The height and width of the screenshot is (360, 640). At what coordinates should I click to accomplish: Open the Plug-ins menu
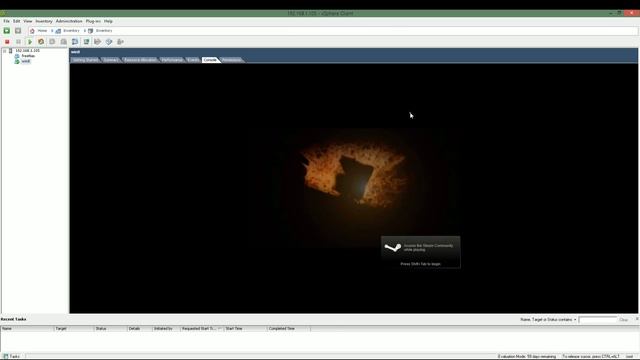pos(93,21)
